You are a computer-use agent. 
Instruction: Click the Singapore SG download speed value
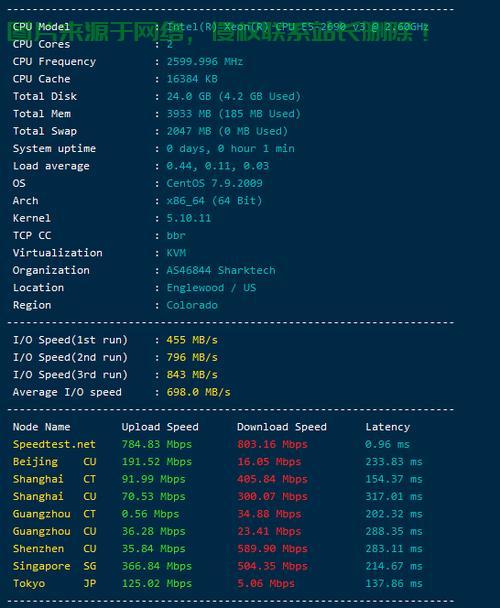272,566
